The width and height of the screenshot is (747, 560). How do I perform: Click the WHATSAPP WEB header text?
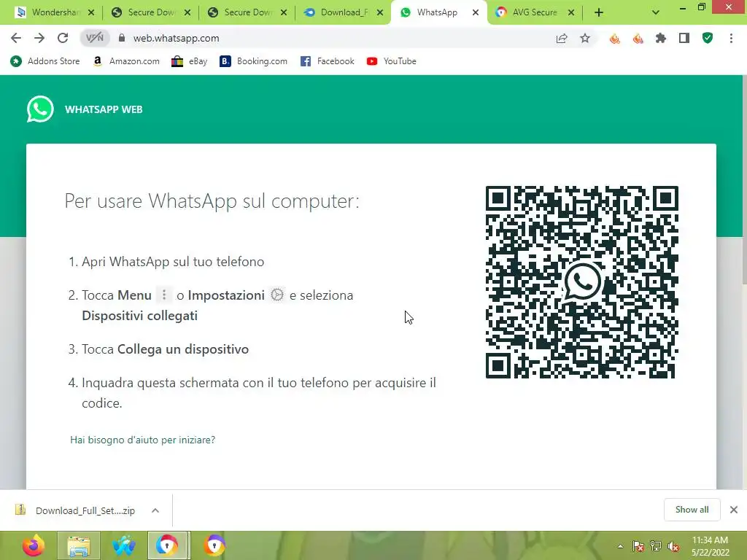click(x=104, y=109)
